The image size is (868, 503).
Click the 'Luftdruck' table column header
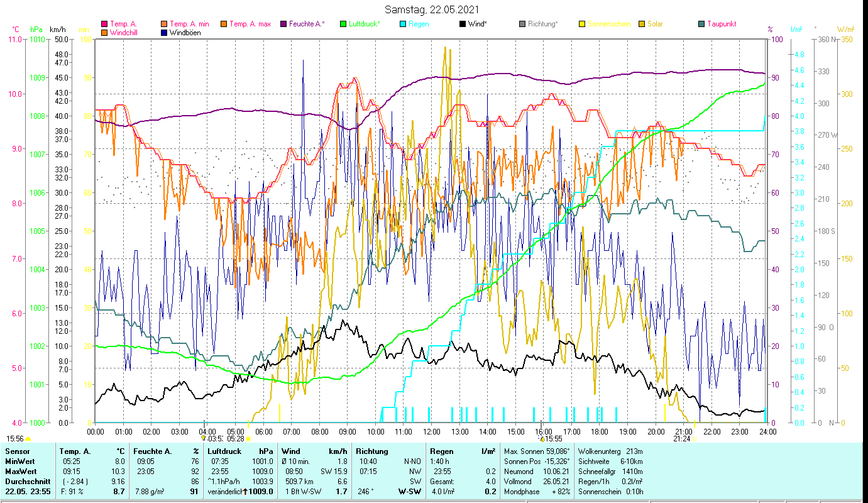pos(226,451)
